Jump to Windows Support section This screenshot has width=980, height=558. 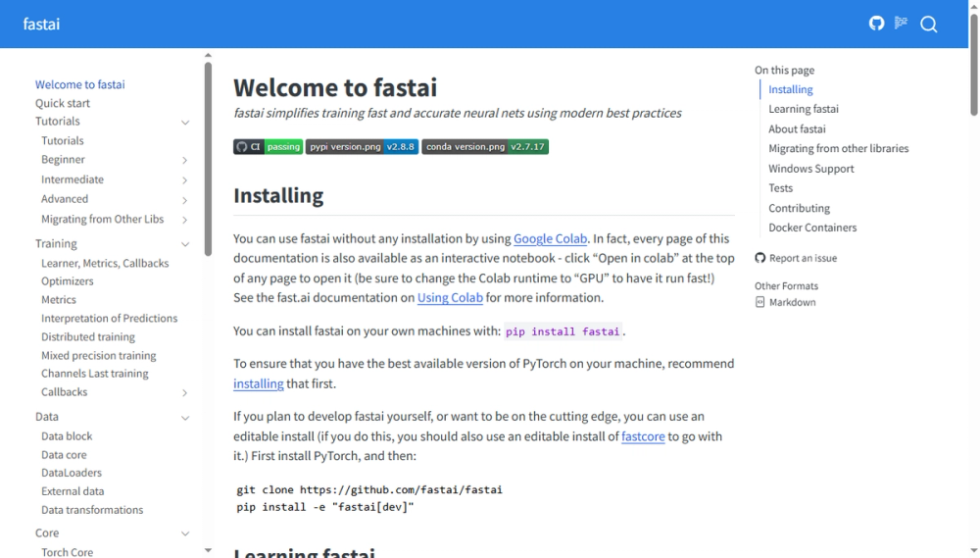pyautogui.click(x=811, y=169)
